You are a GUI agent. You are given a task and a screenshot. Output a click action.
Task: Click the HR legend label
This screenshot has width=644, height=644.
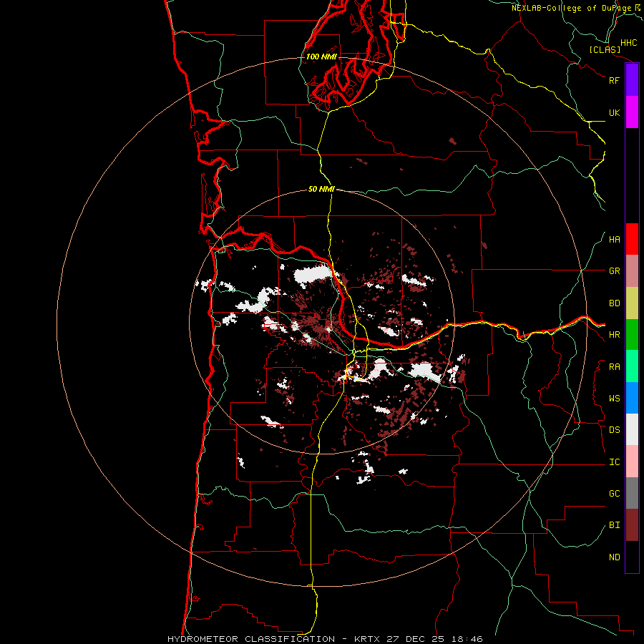614,335
